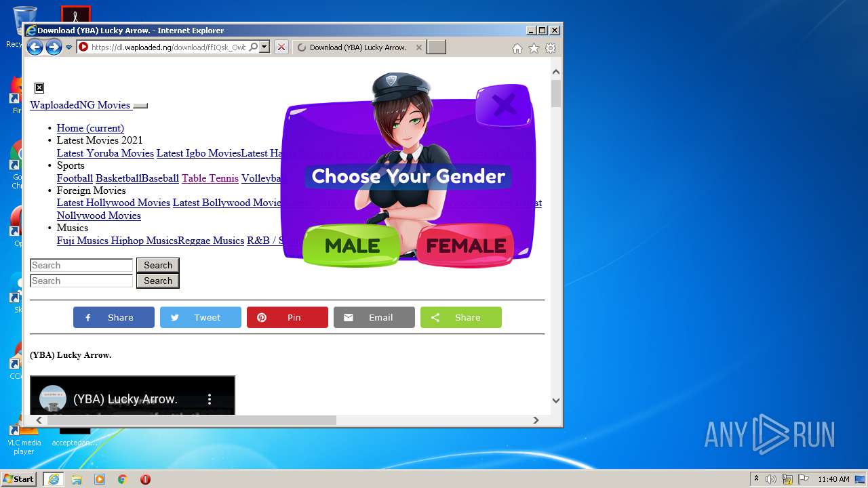The height and width of the screenshot is (488, 868).
Task: Toggle the navbar collapse button beside WaploadedNG Movies
Action: (140, 106)
